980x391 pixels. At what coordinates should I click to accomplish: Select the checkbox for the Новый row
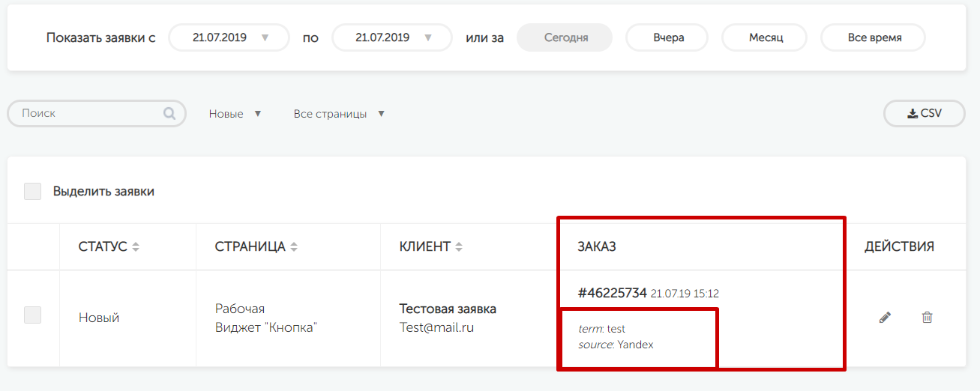pos(32,315)
